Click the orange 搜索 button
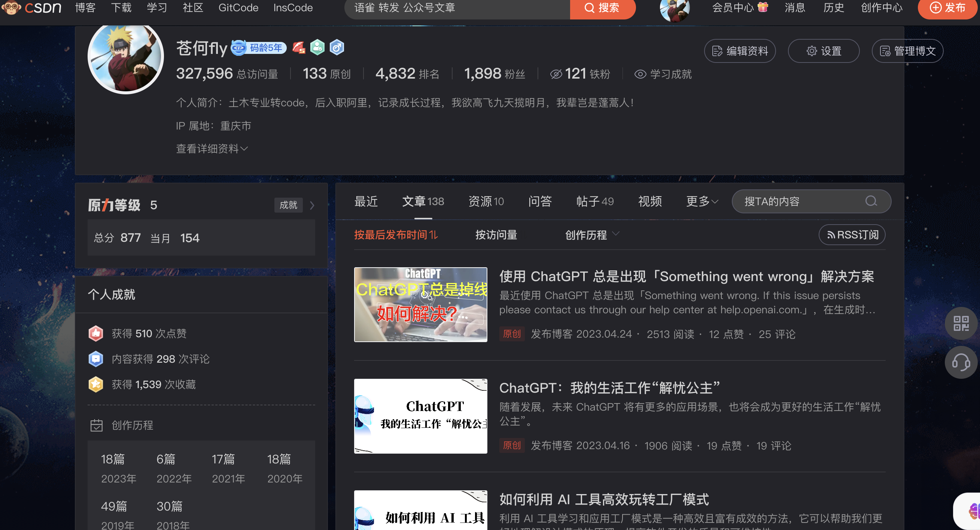This screenshot has width=980, height=530. [x=603, y=8]
